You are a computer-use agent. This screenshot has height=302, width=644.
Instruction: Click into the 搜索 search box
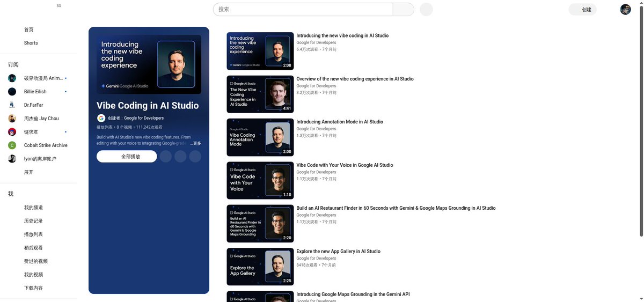pyautogui.click(x=303, y=9)
